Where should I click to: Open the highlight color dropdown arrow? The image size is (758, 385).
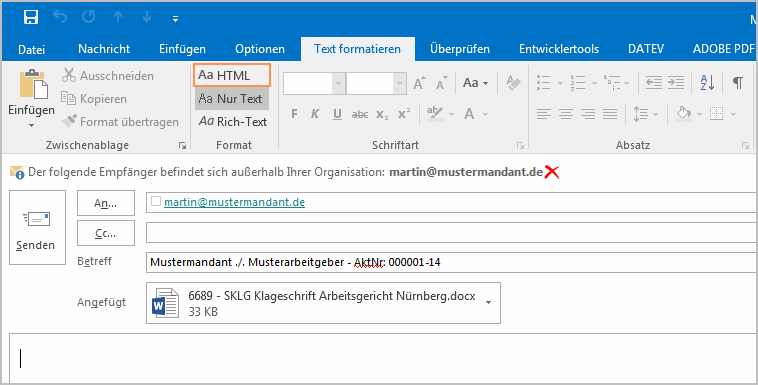click(452, 115)
